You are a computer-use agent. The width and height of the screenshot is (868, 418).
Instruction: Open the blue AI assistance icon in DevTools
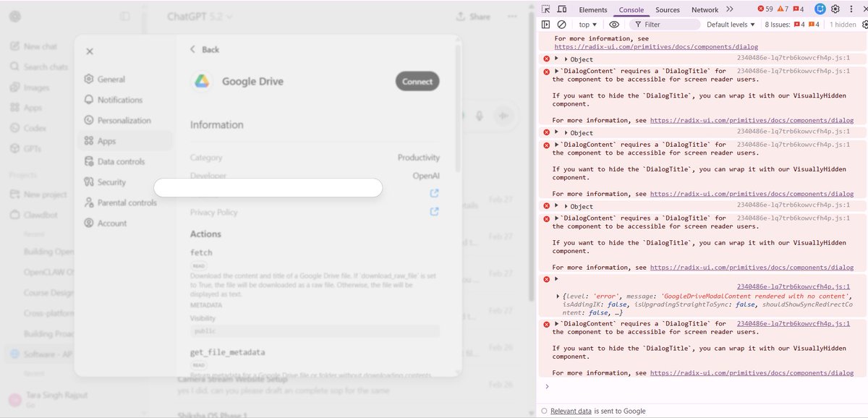820,9
